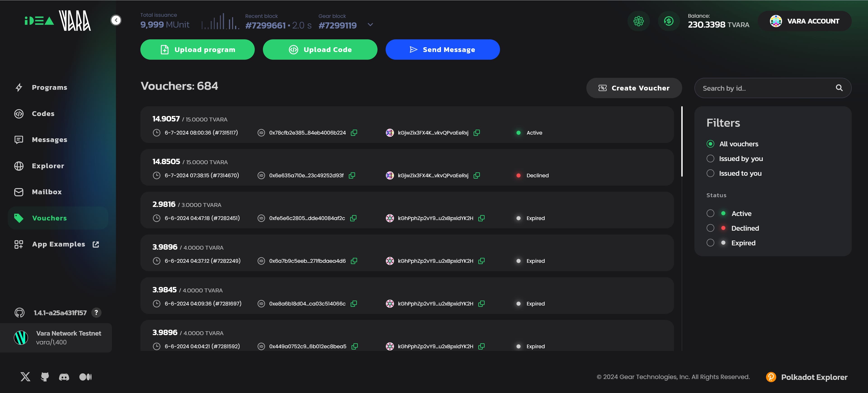
Task: Go to the Programs section
Action: point(50,88)
